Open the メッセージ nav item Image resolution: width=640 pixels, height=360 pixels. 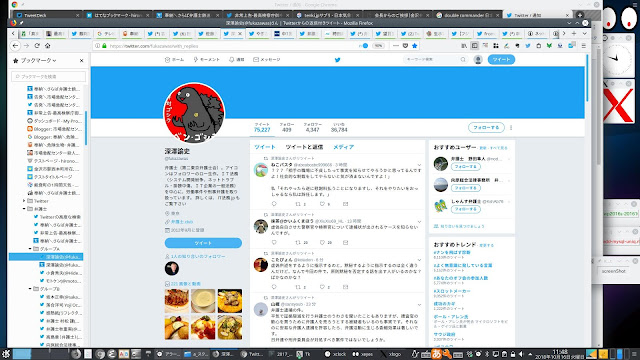[x=267, y=60]
